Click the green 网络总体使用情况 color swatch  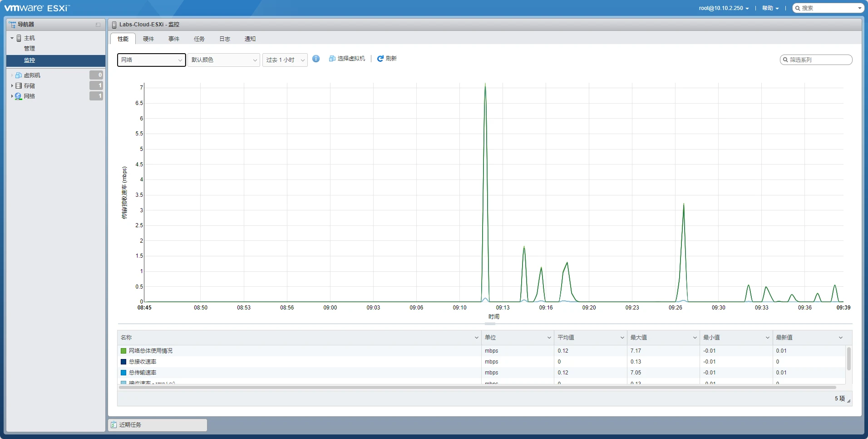pyautogui.click(x=123, y=351)
